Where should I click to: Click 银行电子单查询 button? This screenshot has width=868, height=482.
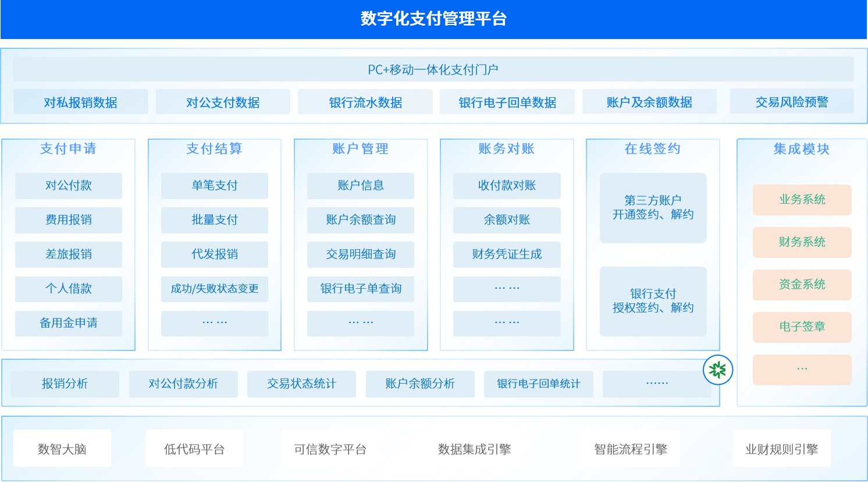(x=361, y=289)
